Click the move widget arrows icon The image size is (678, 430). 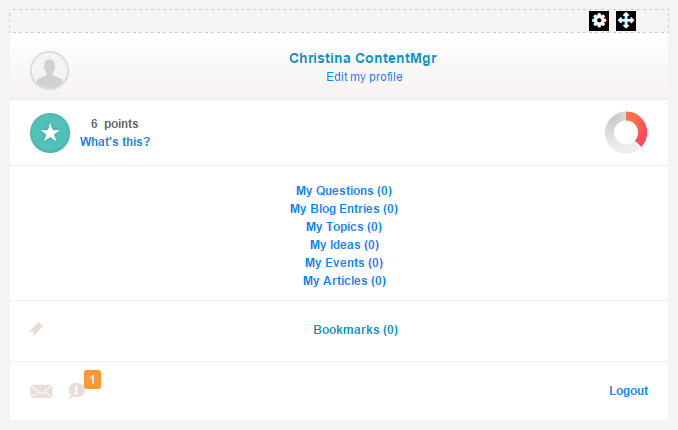pyautogui.click(x=626, y=20)
